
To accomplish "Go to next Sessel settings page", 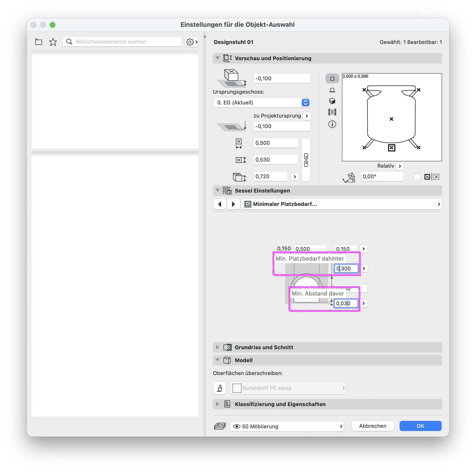I will pos(233,204).
